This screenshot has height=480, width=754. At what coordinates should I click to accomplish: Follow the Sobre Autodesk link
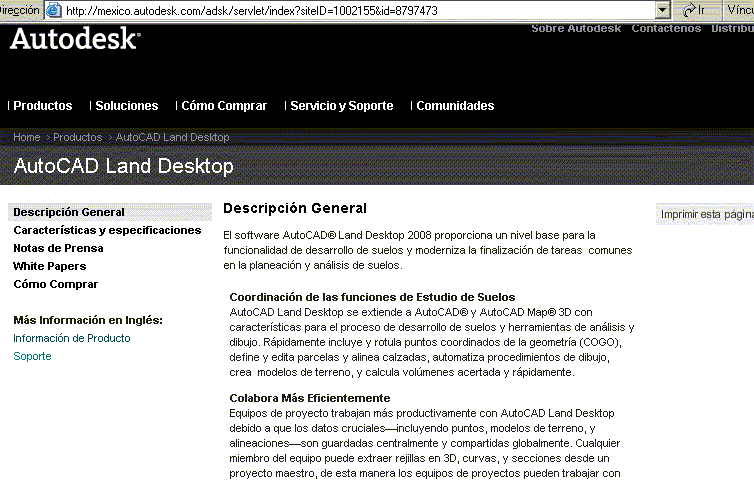coord(576,29)
